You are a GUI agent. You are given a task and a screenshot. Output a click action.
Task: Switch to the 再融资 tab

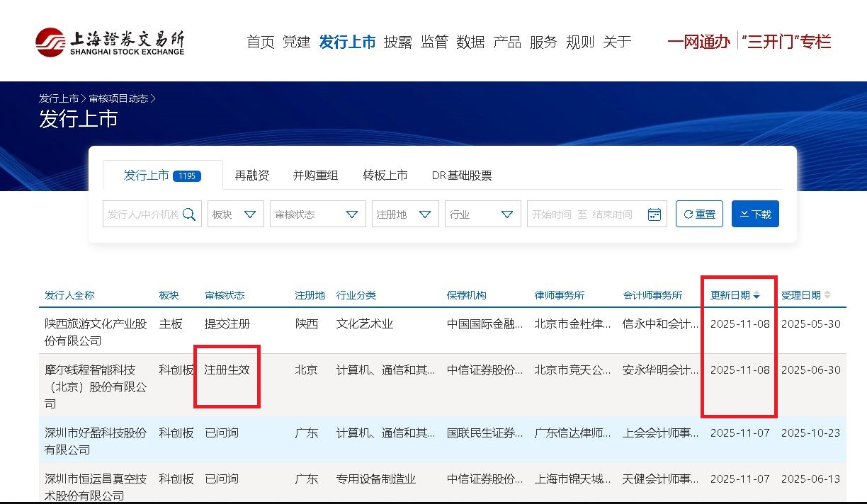pyautogui.click(x=252, y=176)
